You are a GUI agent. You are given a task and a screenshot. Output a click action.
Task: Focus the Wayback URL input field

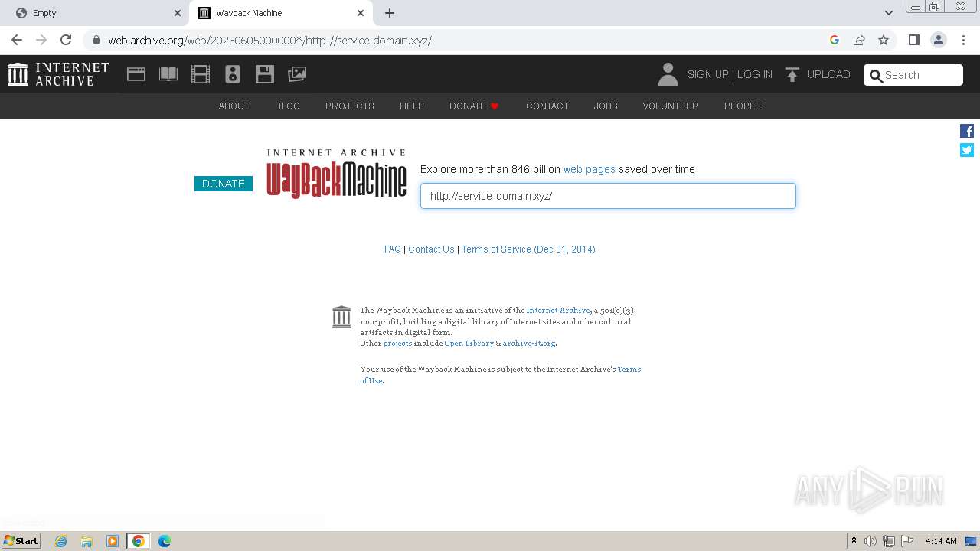608,196
